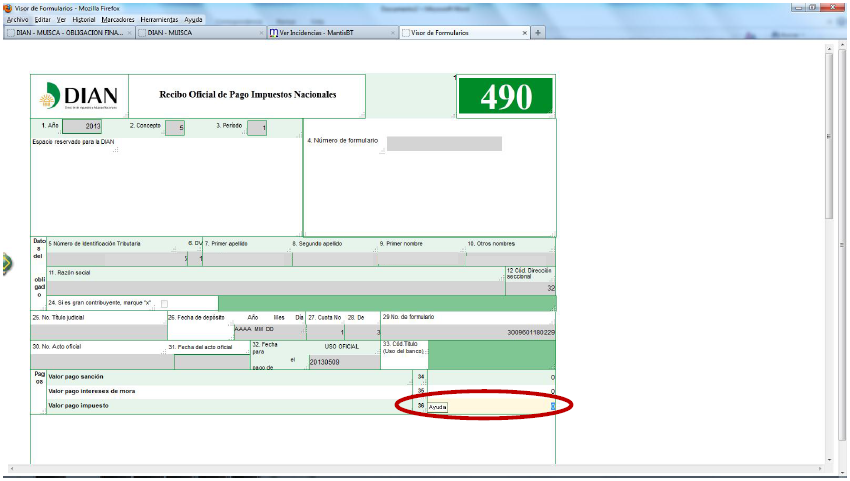Click the Cuota No. field
This screenshot has height=481, width=850.
pos(325,332)
